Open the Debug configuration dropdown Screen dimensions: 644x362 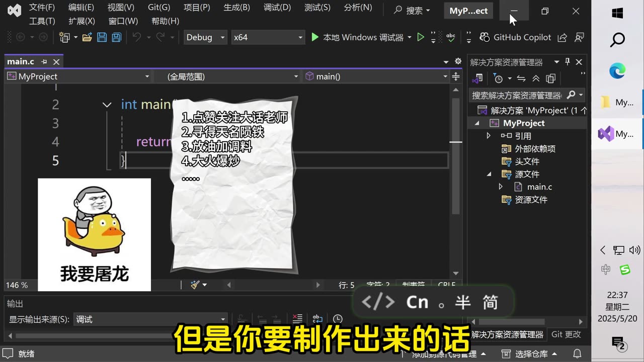tap(205, 37)
